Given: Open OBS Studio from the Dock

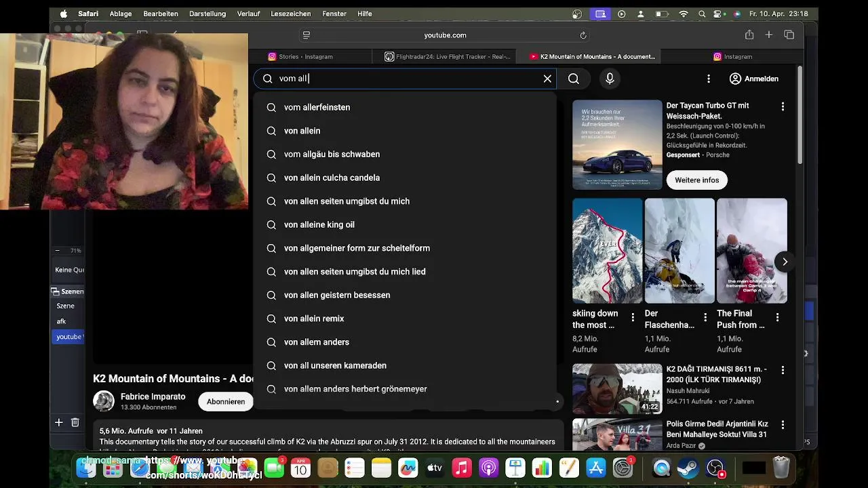Looking at the screenshot, I should (x=715, y=468).
